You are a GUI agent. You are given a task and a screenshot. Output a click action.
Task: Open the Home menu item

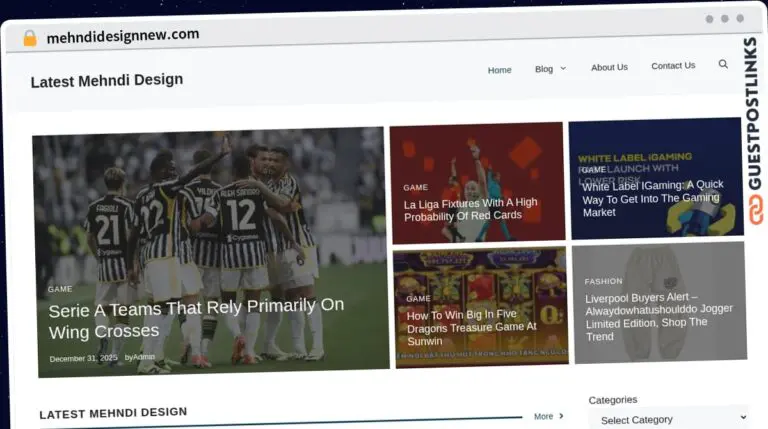point(499,70)
